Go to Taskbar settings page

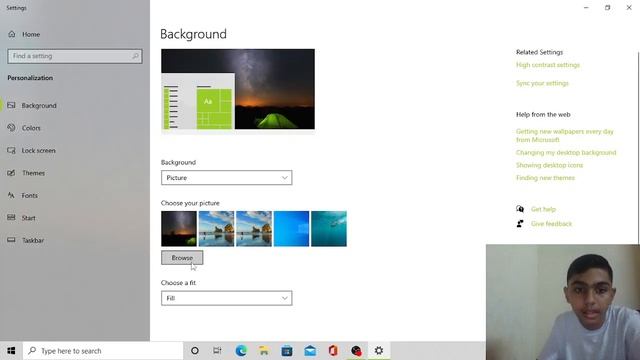[x=33, y=240]
